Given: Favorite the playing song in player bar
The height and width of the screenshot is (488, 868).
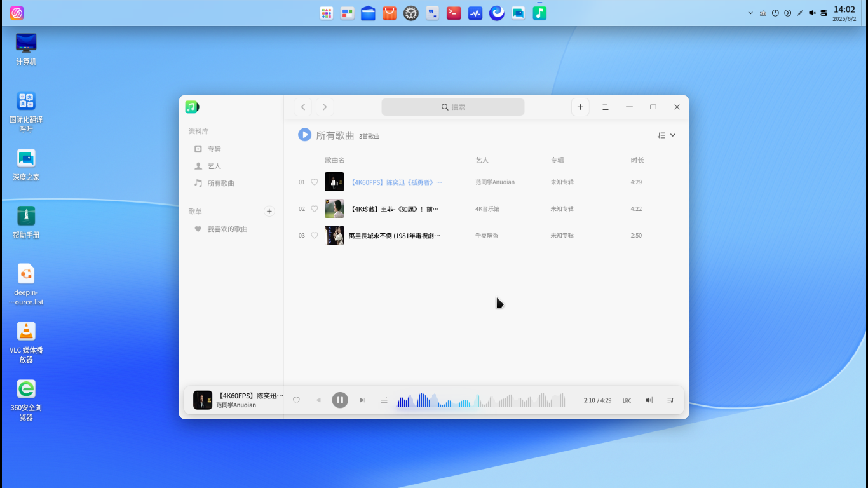Looking at the screenshot, I should (x=296, y=400).
